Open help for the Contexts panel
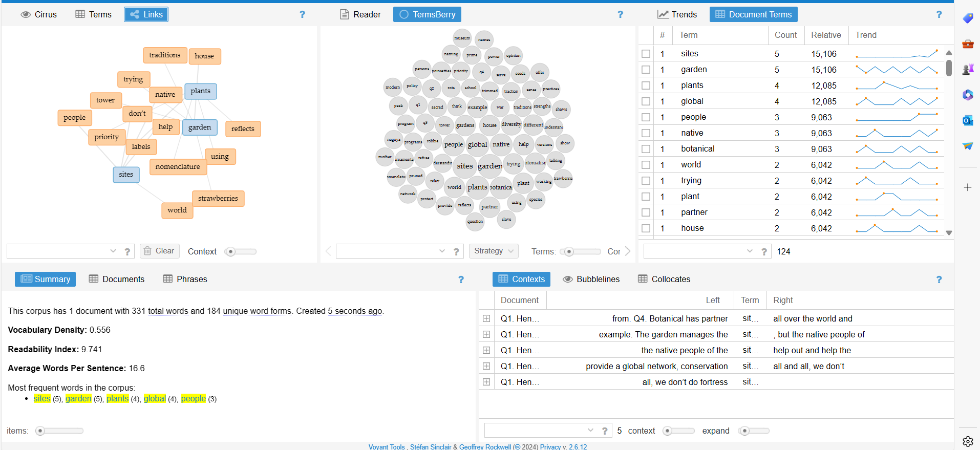This screenshot has height=450, width=980. pyautogui.click(x=939, y=280)
